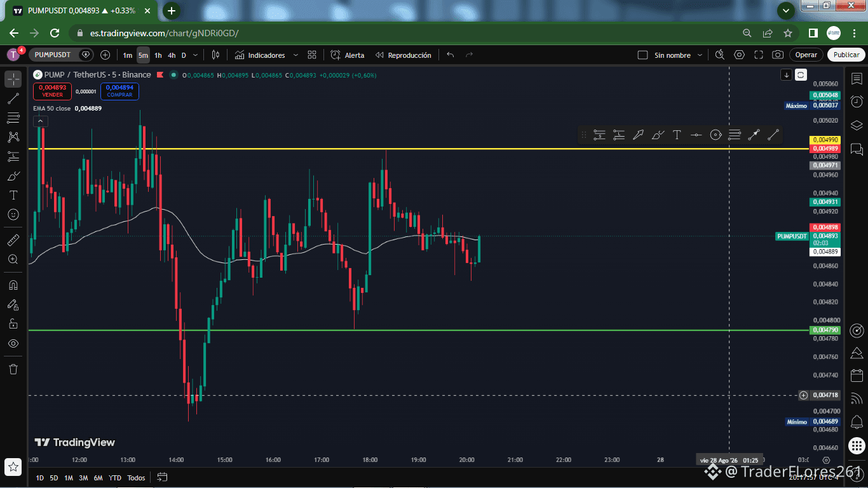Viewport: 868px width, 488px height.
Task: Select the short position floating toolbar tool
Action: [x=599, y=135]
